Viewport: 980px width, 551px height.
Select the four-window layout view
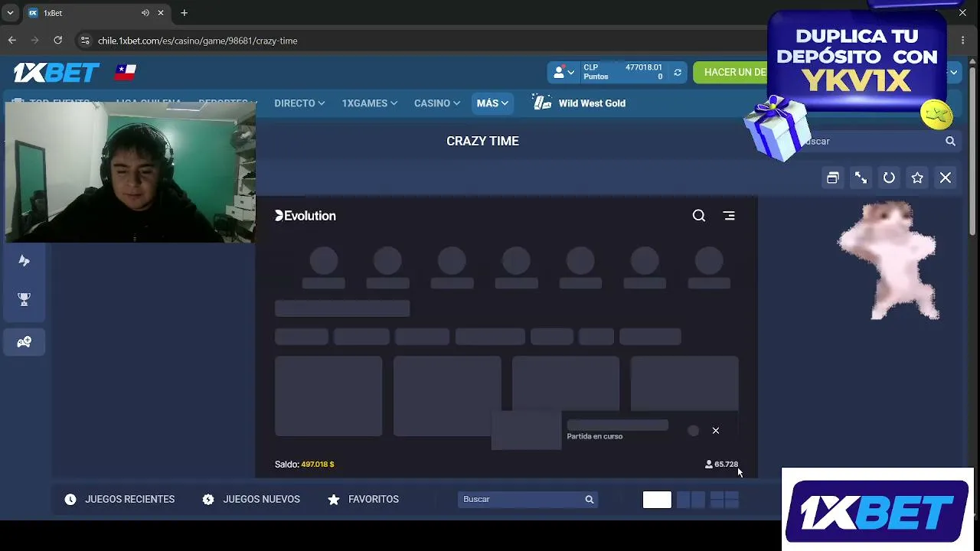[x=724, y=500]
